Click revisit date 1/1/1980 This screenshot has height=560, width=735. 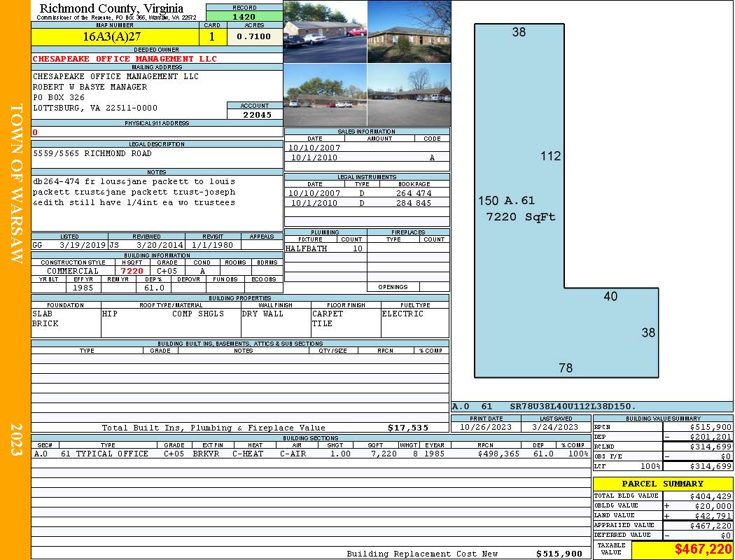(x=212, y=244)
